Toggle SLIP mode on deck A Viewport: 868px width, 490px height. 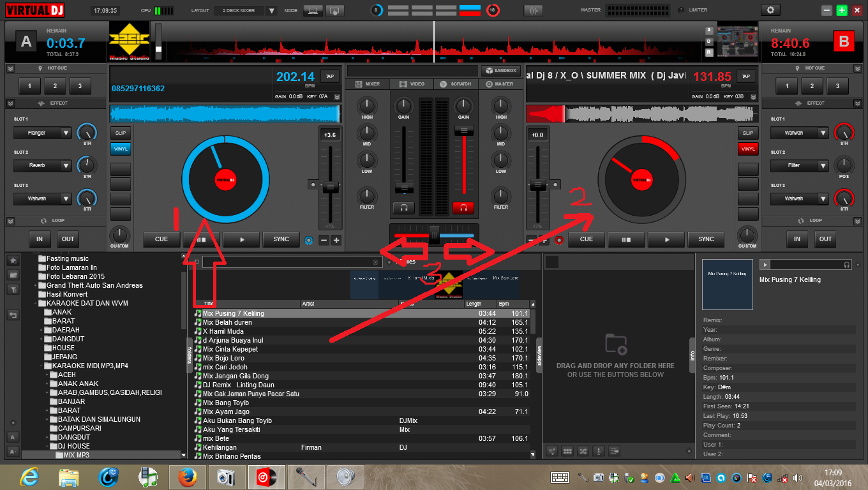pos(120,133)
